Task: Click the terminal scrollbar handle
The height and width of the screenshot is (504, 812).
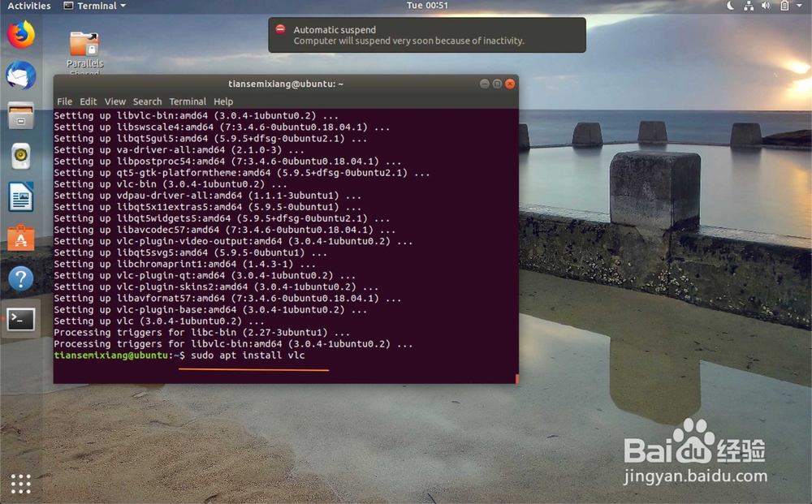Action: (516, 379)
